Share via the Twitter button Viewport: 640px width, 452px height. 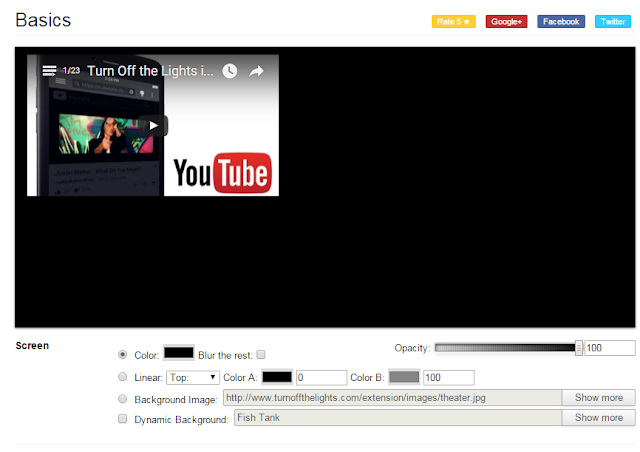pyautogui.click(x=613, y=22)
